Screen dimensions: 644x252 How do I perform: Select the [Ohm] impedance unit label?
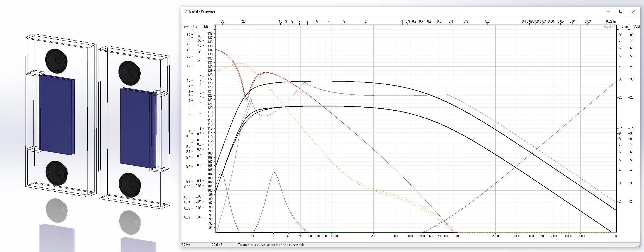click(x=625, y=26)
